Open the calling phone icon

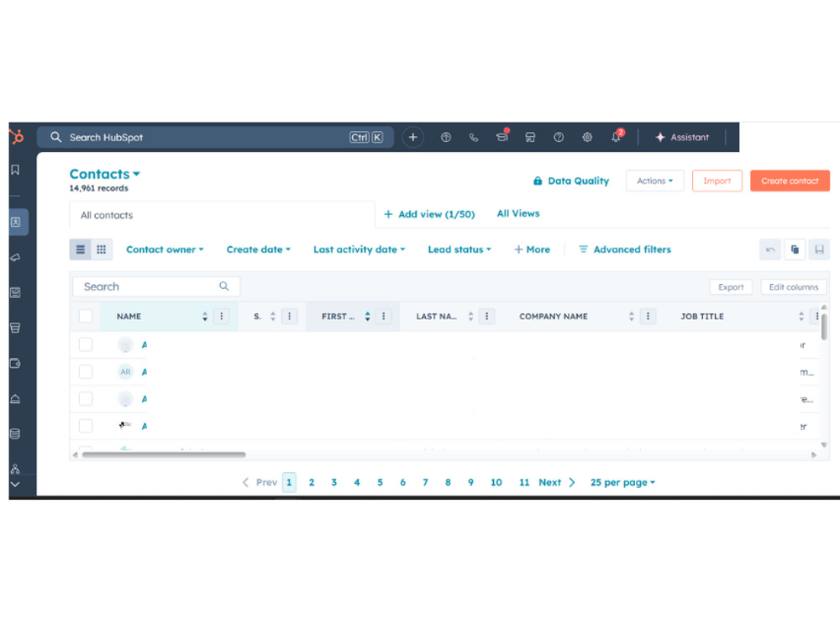[x=474, y=137]
